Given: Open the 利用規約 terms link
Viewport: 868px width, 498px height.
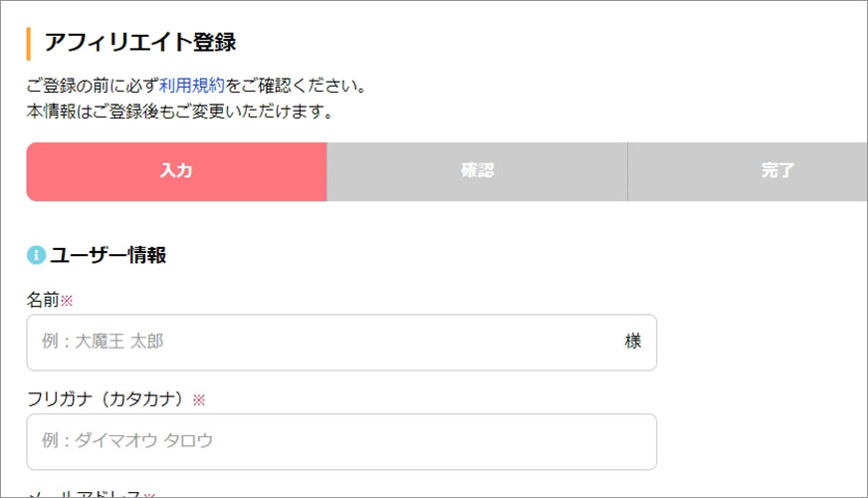Looking at the screenshot, I should 192,86.
